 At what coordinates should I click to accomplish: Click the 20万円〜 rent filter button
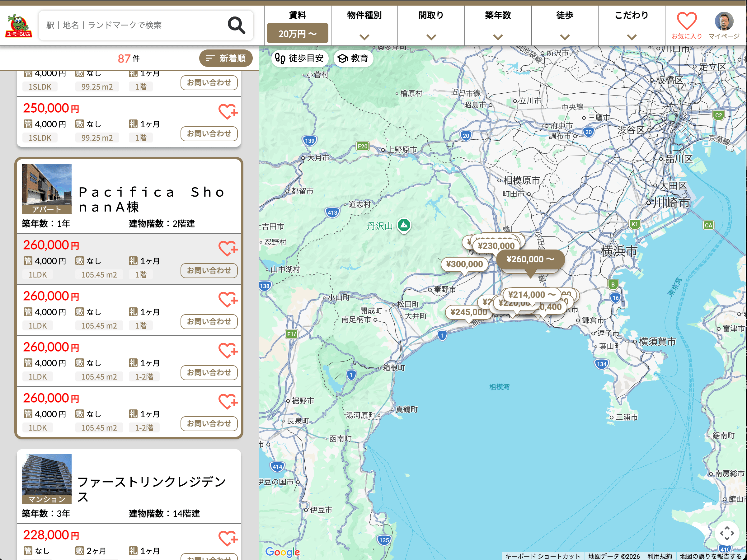[x=297, y=33]
